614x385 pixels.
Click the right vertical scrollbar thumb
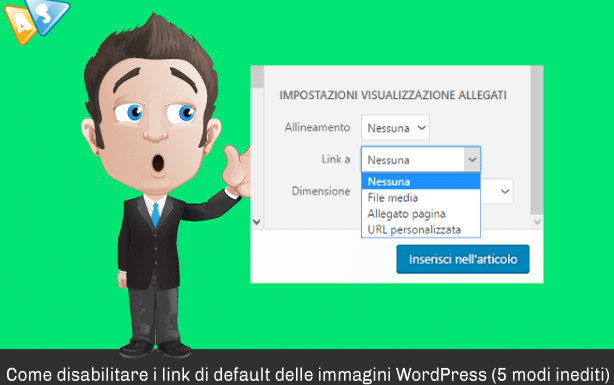[x=537, y=140]
